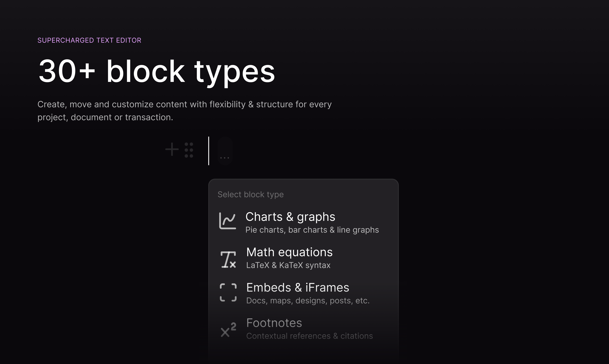Click the 30+ block types heading
This screenshot has width=609, height=364.
pyautogui.click(x=156, y=71)
